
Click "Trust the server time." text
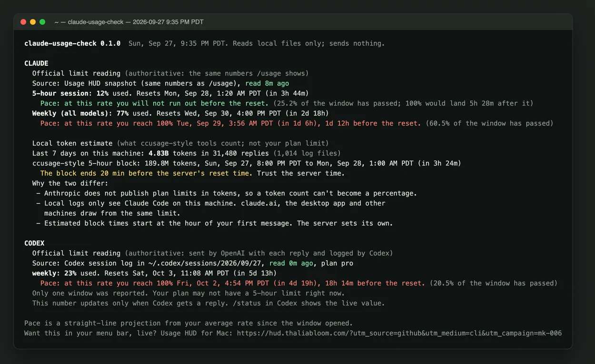(x=301, y=173)
